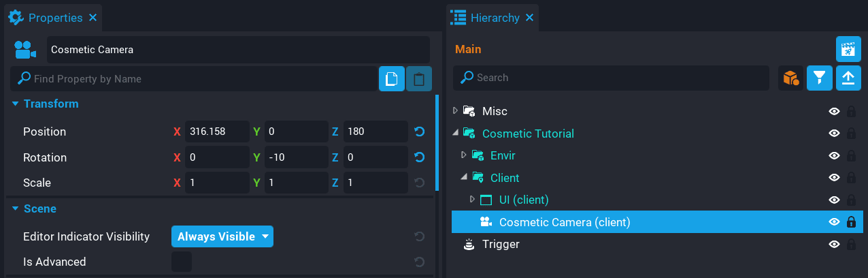Expand the UI (client) tree item
The height and width of the screenshot is (278, 868).
pos(473,200)
